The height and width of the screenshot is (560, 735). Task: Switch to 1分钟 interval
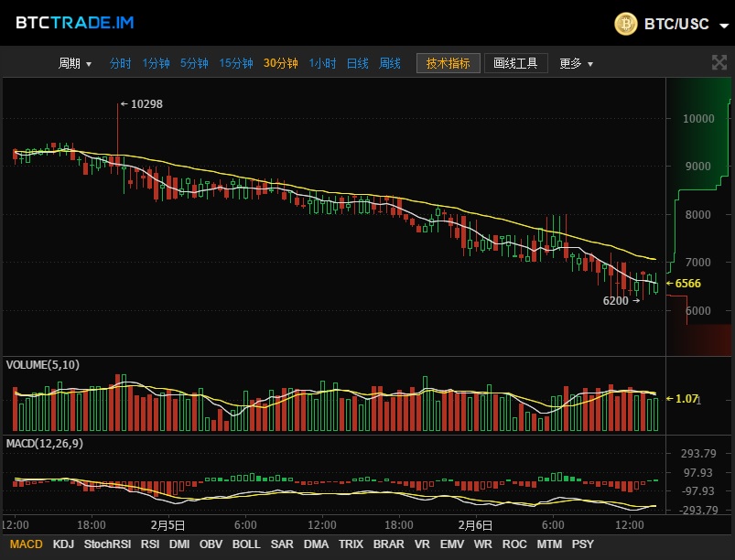(x=156, y=63)
